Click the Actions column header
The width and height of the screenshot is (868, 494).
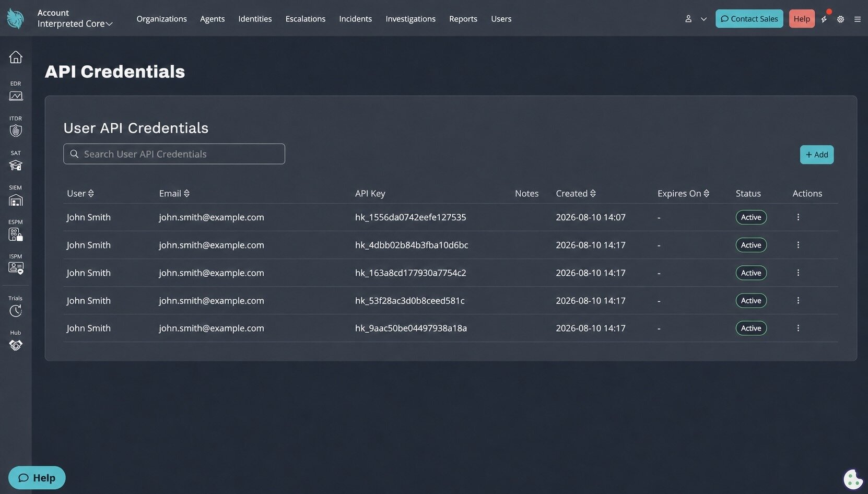tap(807, 193)
